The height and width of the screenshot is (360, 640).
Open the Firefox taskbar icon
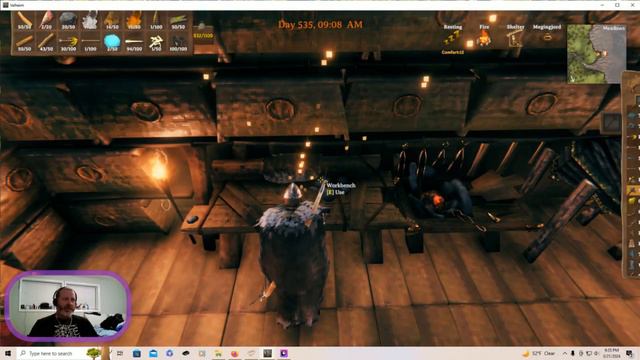coord(234,353)
